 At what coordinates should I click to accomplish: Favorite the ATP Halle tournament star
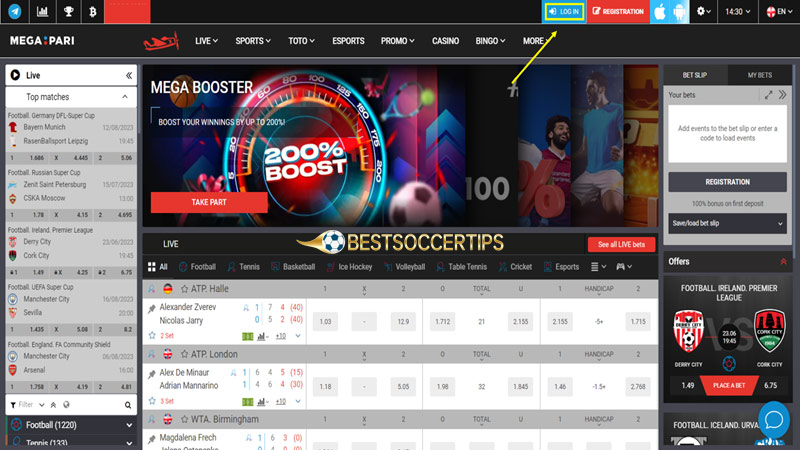click(184, 289)
